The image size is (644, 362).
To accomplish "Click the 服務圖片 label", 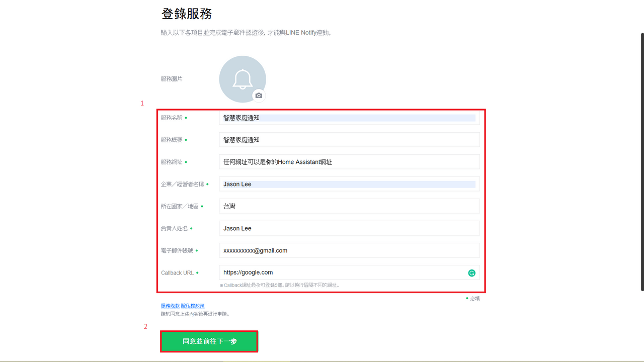I will tap(172, 79).
